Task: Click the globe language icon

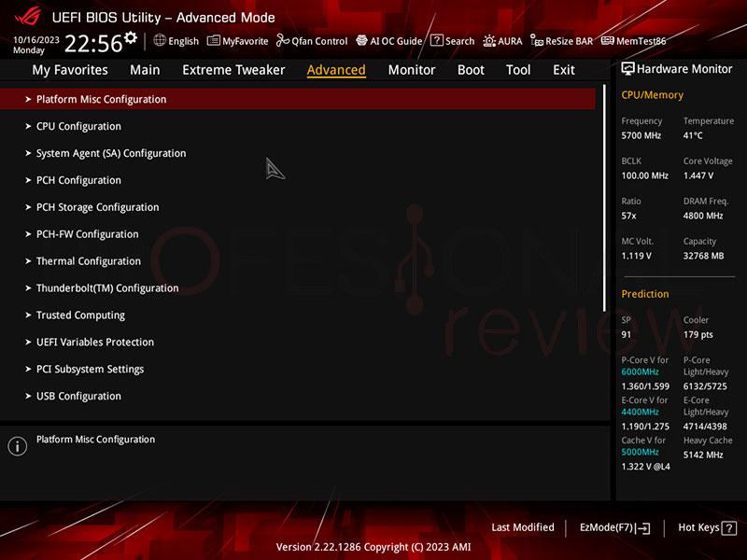Action: coord(160,40)
